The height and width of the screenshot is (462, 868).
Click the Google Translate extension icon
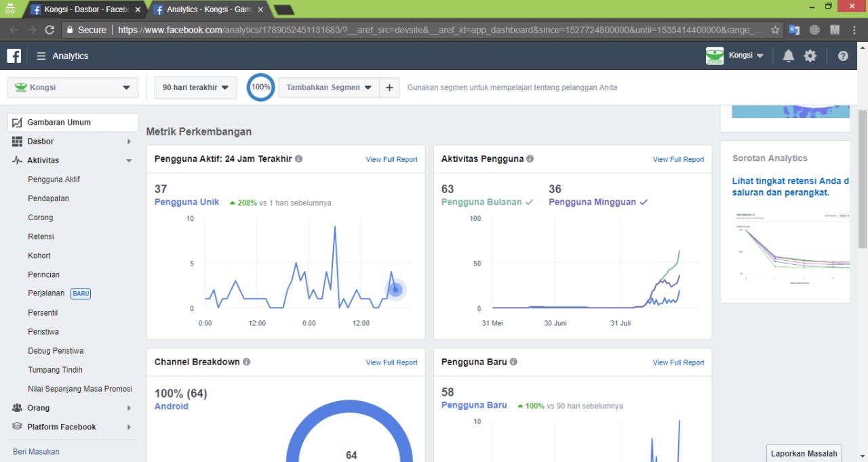tap(794, 30)
